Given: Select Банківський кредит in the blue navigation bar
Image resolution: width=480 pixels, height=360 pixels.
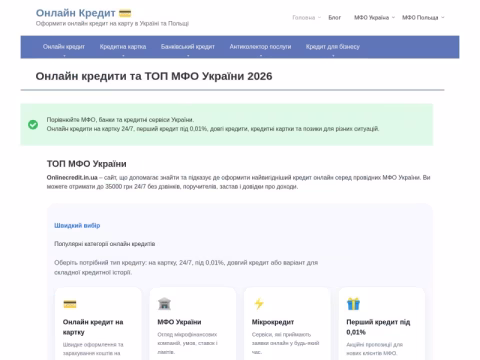Looking at the screenshot, I should pyautogui.click(x=188, y=47).
